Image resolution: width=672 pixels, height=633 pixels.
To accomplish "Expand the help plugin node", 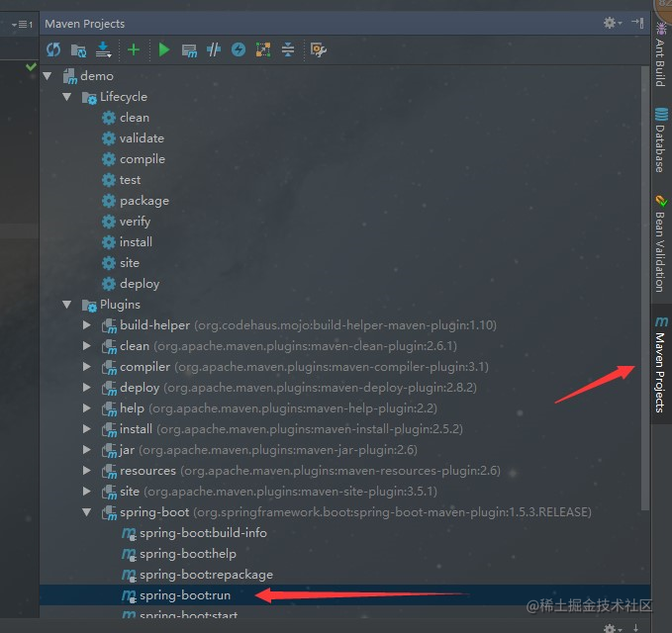I will click(x=86, y=408).
